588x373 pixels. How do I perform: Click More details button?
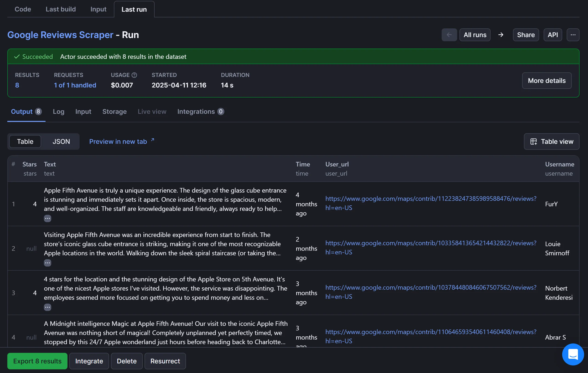coord(547,80)
